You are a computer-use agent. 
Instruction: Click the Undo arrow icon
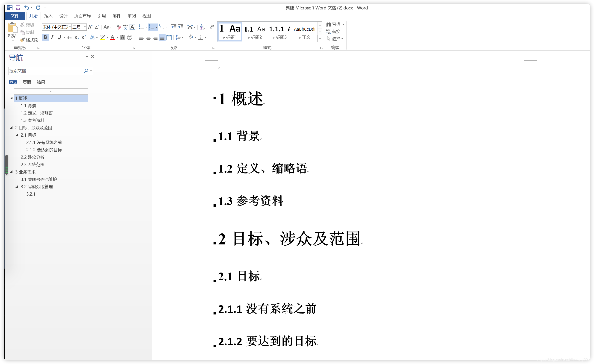click(27, 7)
